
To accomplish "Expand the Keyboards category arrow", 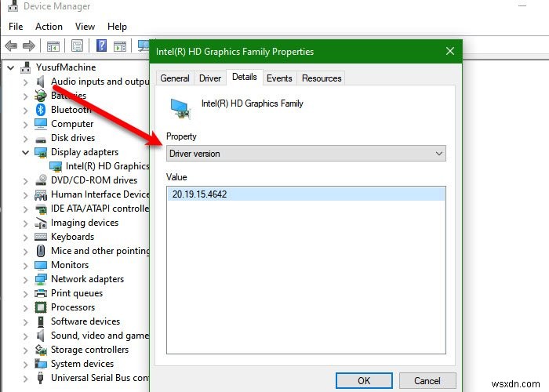I will click(x=26, y=238).
